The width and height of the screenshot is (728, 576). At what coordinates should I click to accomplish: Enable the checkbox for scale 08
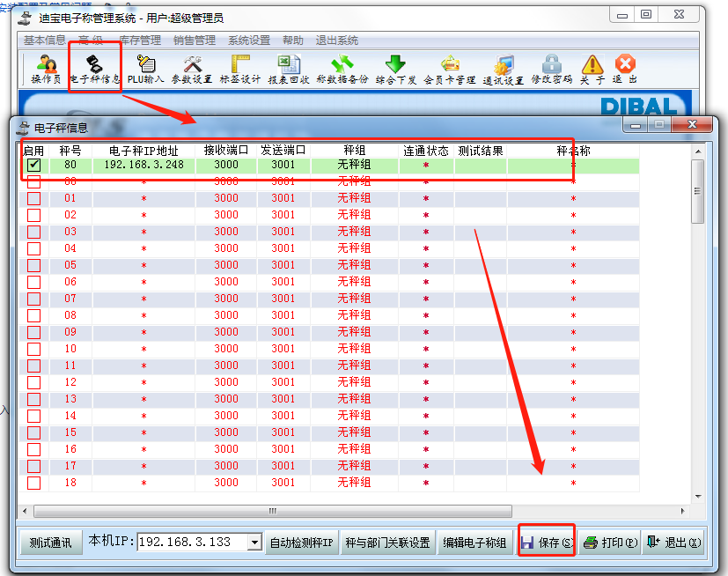point(34,315)
